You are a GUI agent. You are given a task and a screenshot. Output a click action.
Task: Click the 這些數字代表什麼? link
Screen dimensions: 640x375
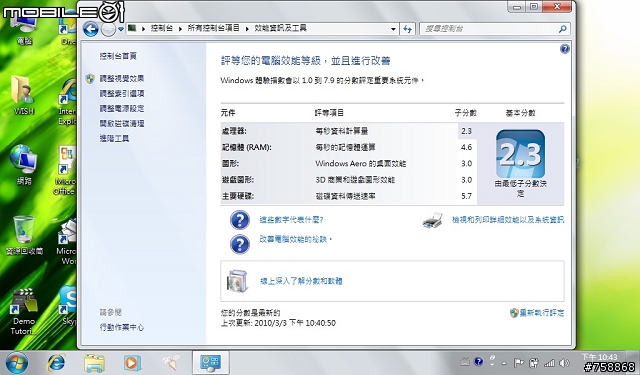tap(291, 220)
